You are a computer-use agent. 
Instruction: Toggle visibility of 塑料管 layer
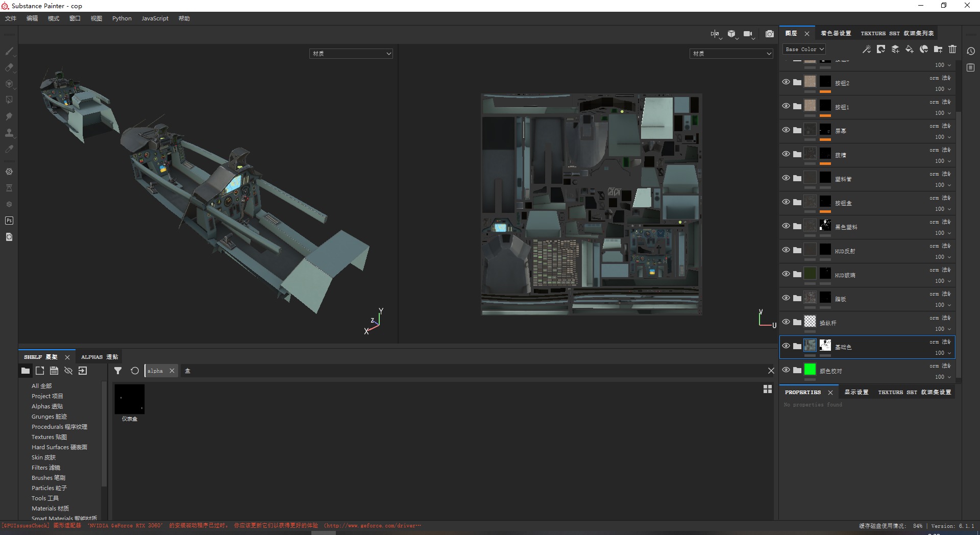click(786, 178)
